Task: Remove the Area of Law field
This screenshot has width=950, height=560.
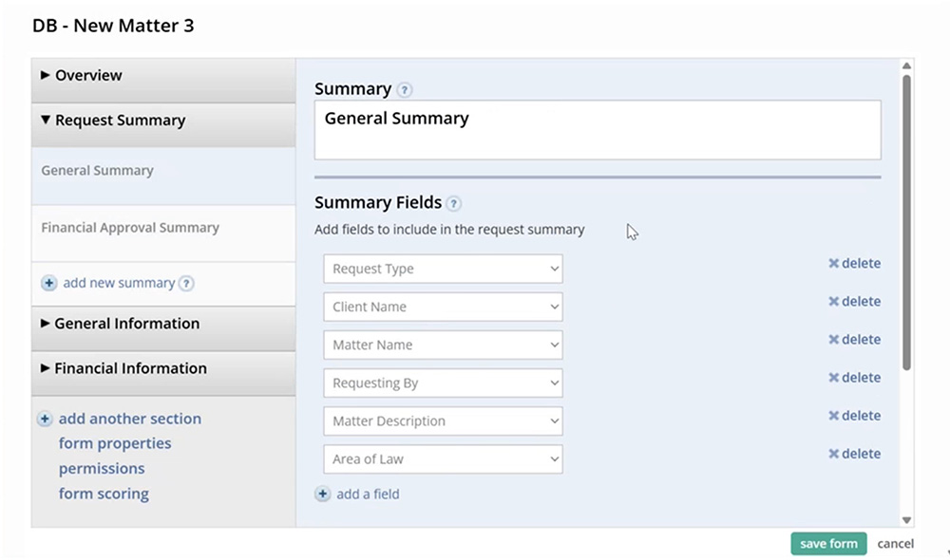Action: (x=854, y=454)
